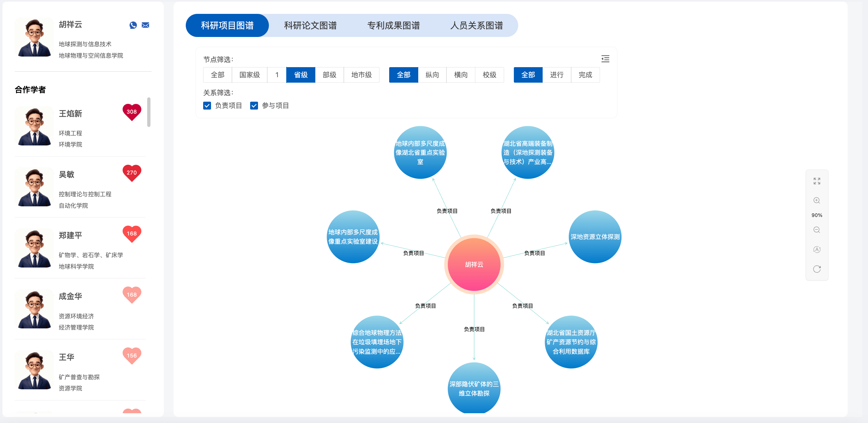Collapse the filter panel via list icon
The height and width of the screenshot is (423, 868).
605,59
